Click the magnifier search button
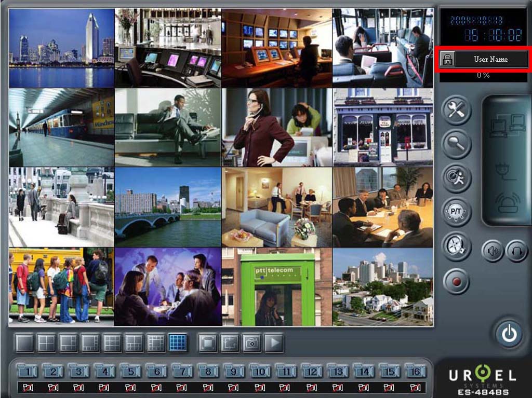Screen dimensions: 532x398 point(456,144)
